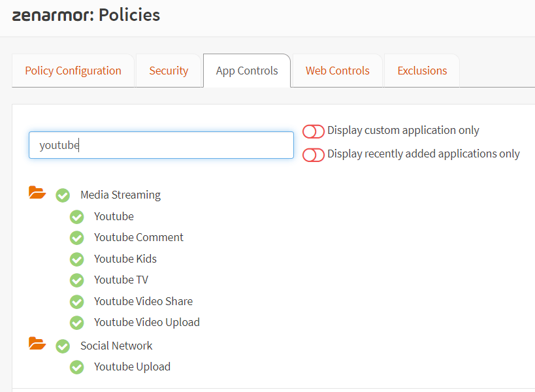Toggle the Youtube TV check icon

click(x=77, y=280)
